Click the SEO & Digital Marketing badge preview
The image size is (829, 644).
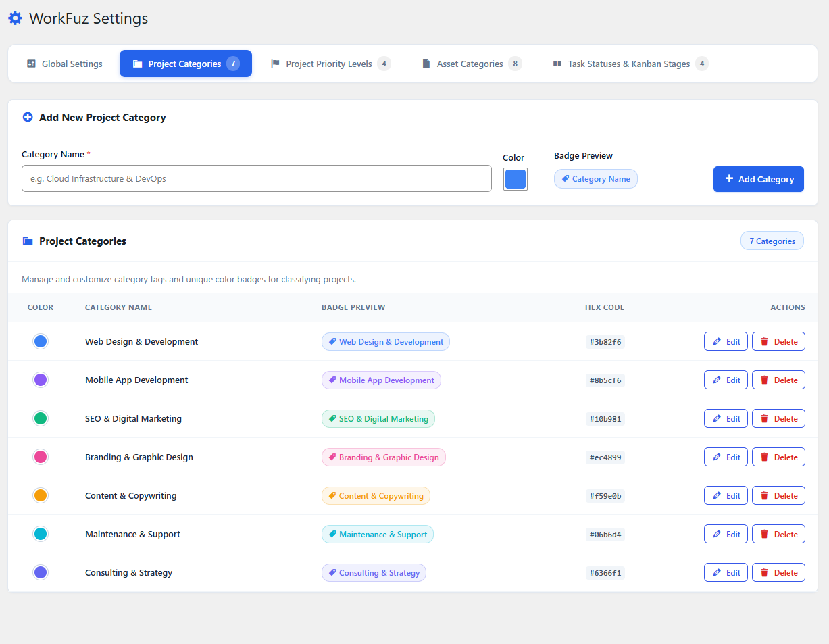click(x=378, y=418)
